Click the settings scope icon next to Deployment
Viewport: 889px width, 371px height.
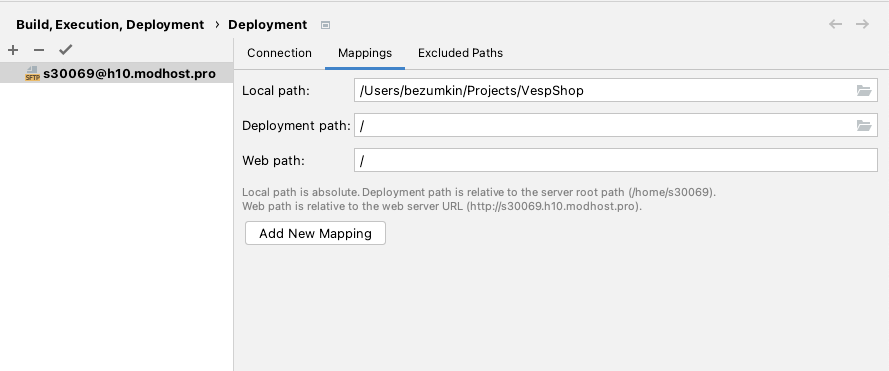pyautogui.click(x=325, y=25)
